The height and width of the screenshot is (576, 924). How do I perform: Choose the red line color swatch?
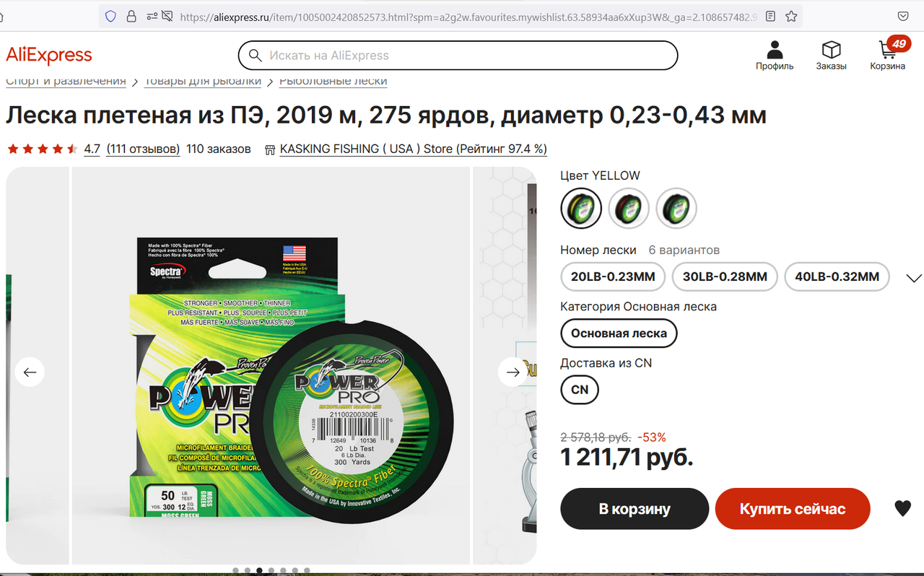(629, 209)
